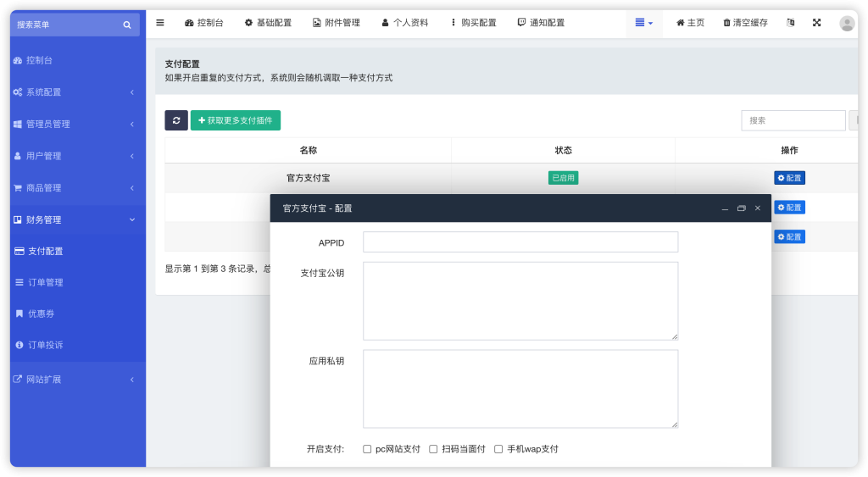Expand 商品管理 sidebar menu
The width and height of the screenshot is (868, 477).
(77, 188)
